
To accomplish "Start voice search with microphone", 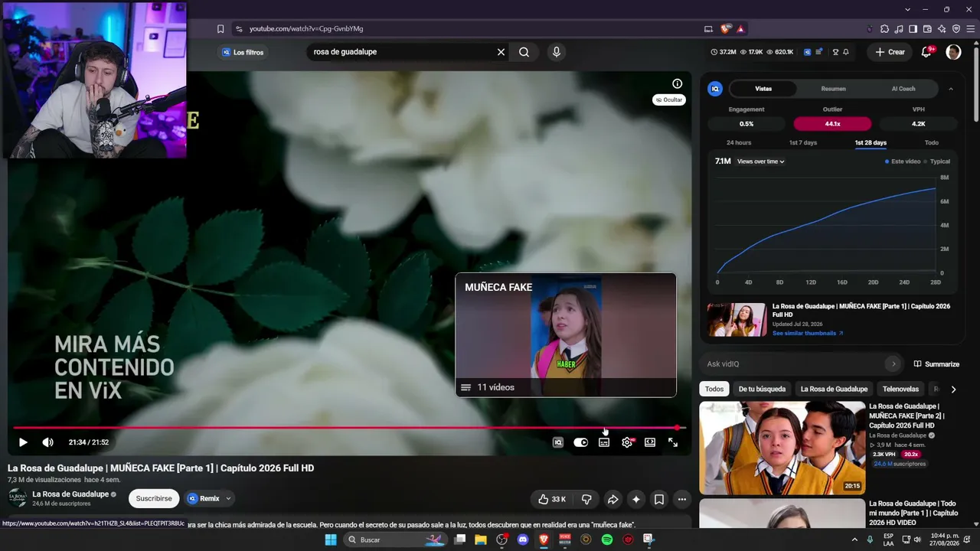I will pos(557,52).
